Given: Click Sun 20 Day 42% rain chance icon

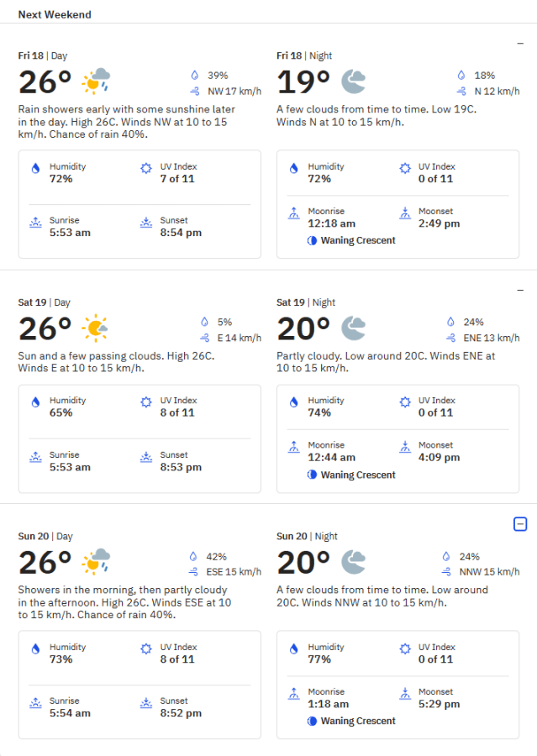Looking at the screenshot, I should (193, 556).
